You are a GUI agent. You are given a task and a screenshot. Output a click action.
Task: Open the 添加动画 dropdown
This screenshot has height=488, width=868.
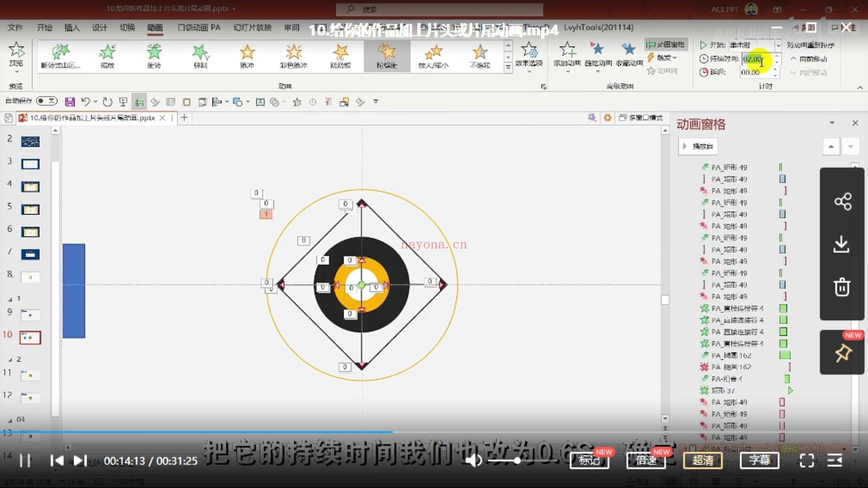pyautogui.click(x=567, y=57)
